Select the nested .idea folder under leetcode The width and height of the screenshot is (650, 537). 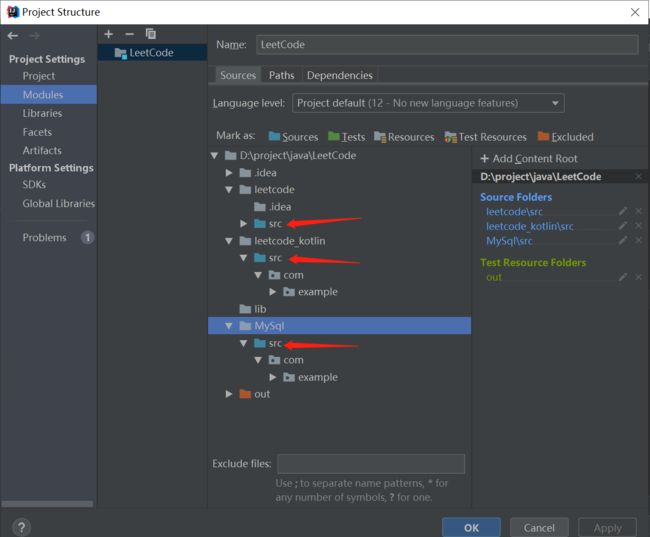[x=272, y=207]
